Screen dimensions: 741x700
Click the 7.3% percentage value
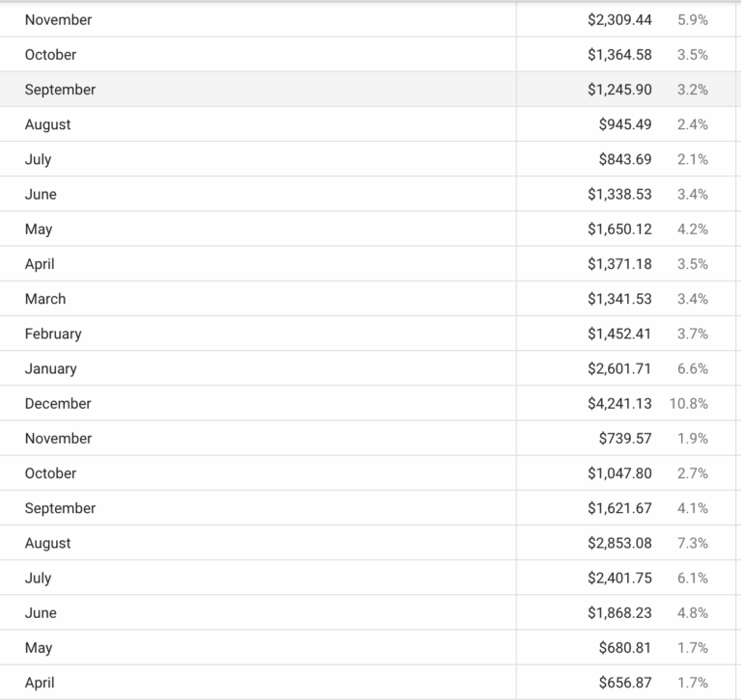point(693,543)
